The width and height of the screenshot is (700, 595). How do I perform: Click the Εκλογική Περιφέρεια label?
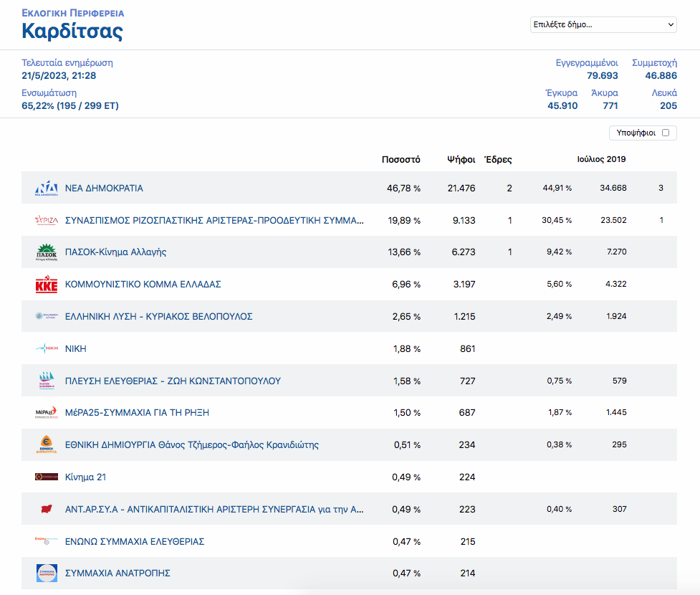73,13
